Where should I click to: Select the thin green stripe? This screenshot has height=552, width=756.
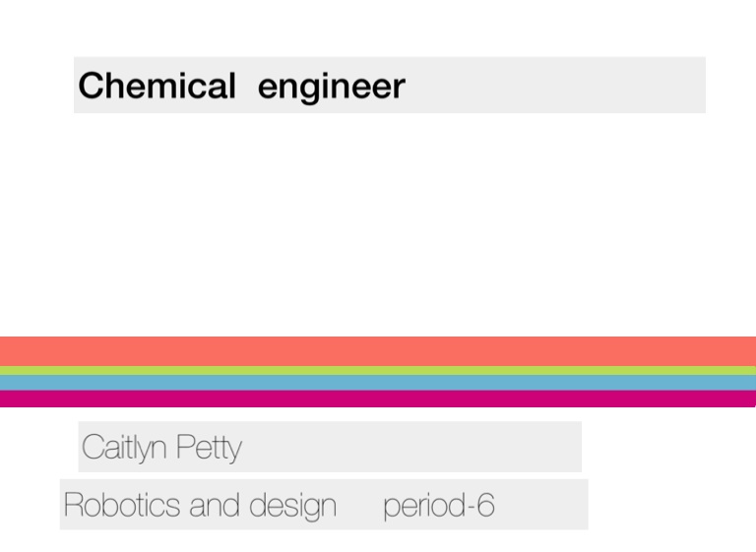378,371
